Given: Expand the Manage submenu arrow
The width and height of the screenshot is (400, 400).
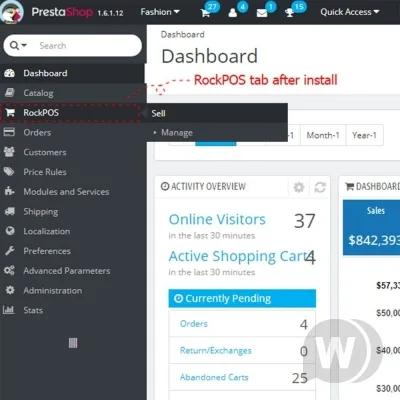Looking at the screenshot, I should [x=155, y=133].
